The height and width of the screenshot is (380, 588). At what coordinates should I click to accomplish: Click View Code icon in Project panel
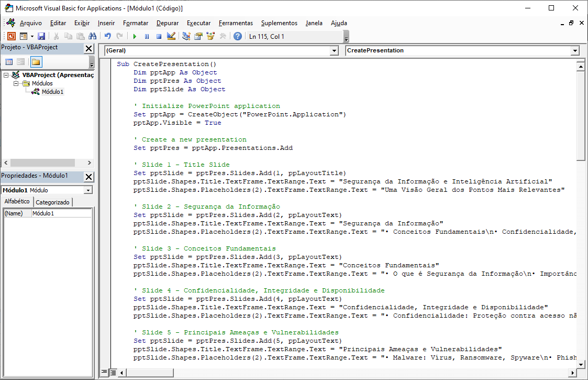click(9, 62)
